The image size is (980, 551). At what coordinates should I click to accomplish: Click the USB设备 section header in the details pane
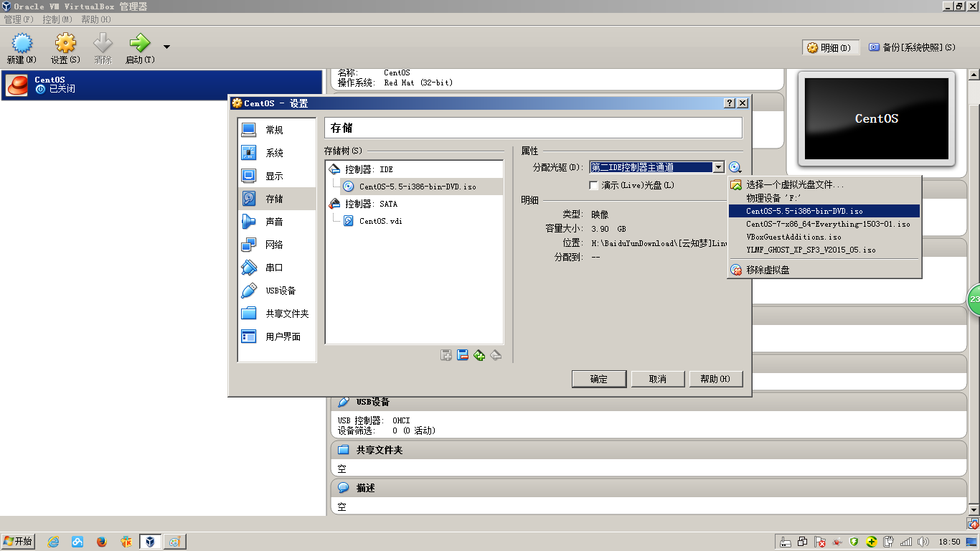click(649, 402)
